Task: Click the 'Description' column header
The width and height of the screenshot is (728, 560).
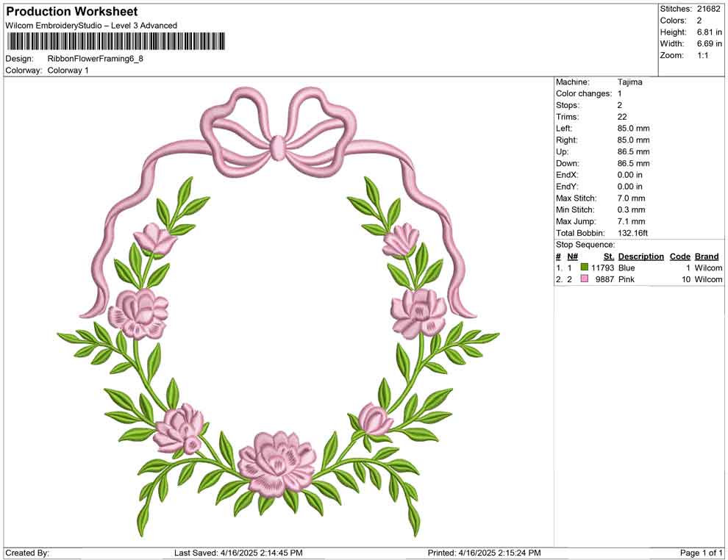Action: tap(641, 256)
